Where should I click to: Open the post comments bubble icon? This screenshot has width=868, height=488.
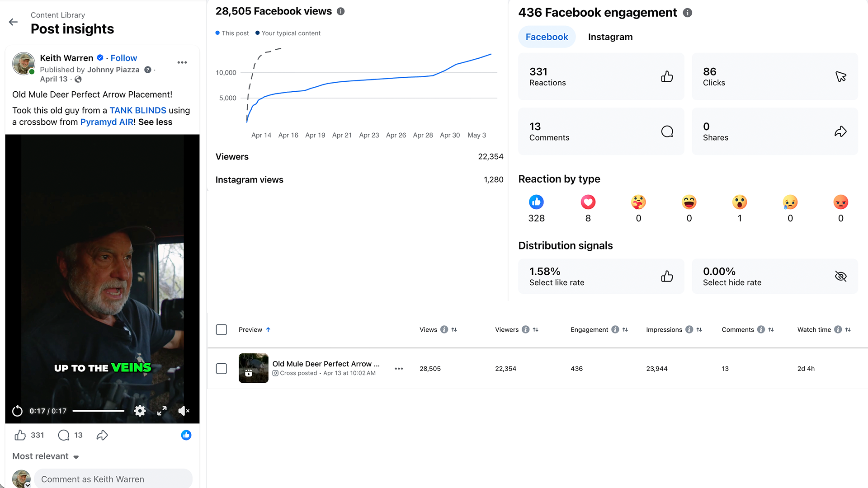(x=64, y=435)
